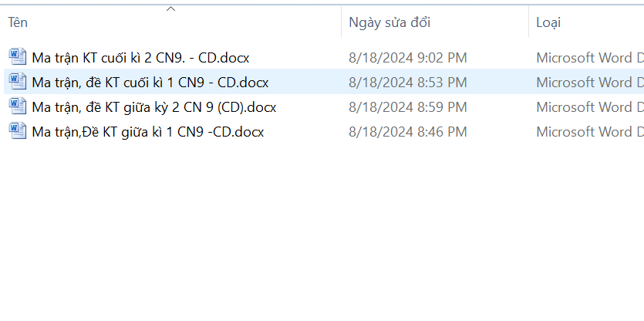This screenshot has width=644, height=321.
Task: Click Microsoft Word type of last file
Action: (590, 132)
